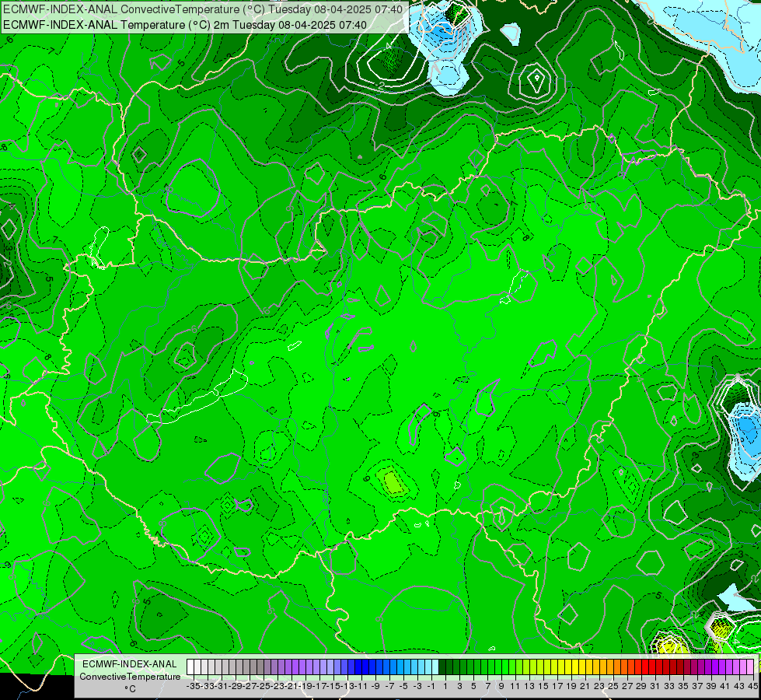This screenshot has height=700, width=761.
Task: Click the legend's ConvectiveTemperature label
Action: [130, 676]
